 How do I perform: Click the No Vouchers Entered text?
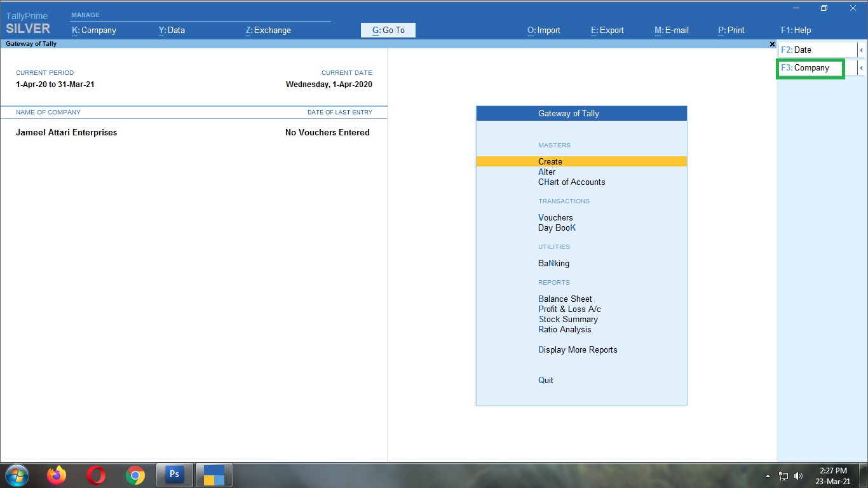[x=327, y=132]
